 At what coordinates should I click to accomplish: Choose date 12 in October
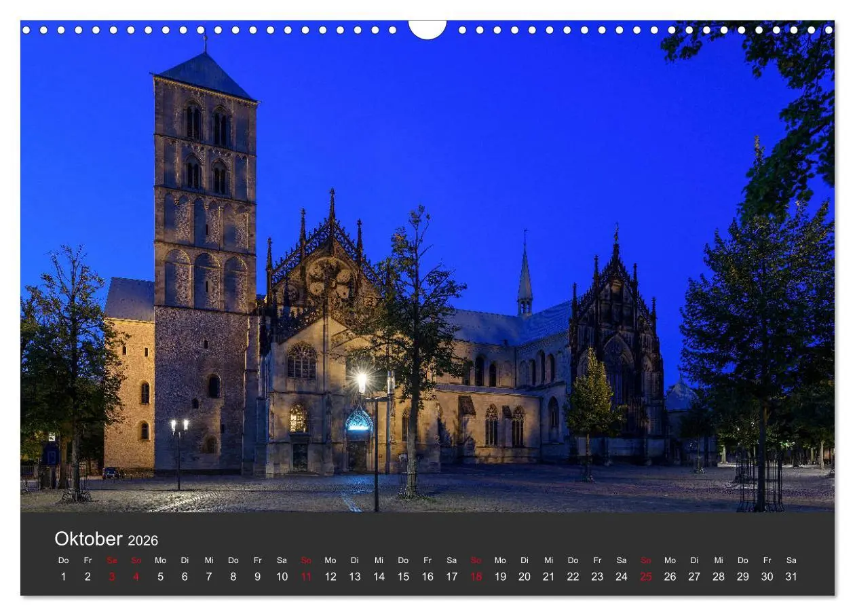click(330, 577)
